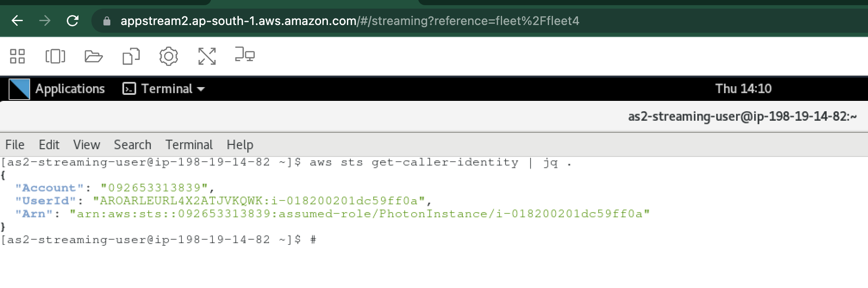The image size is (868, 288).
Task: Click the appstream2 URL address bar
Action: coord(350,21)
